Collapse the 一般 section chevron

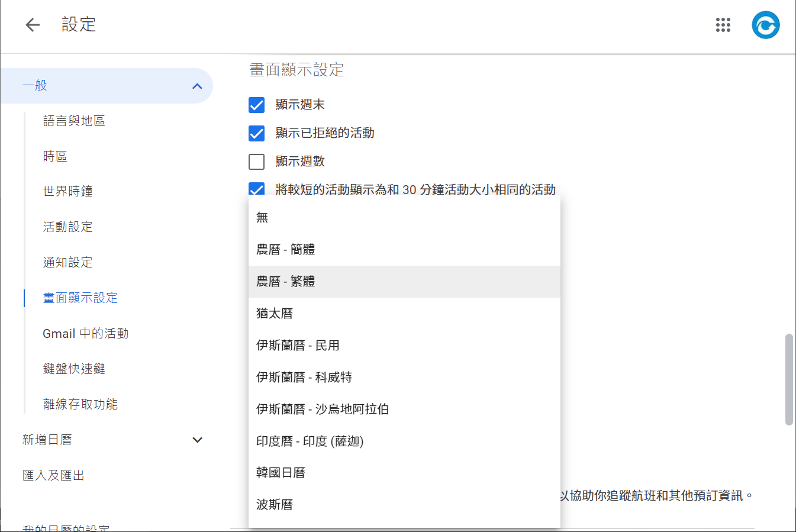coord(197,86)
